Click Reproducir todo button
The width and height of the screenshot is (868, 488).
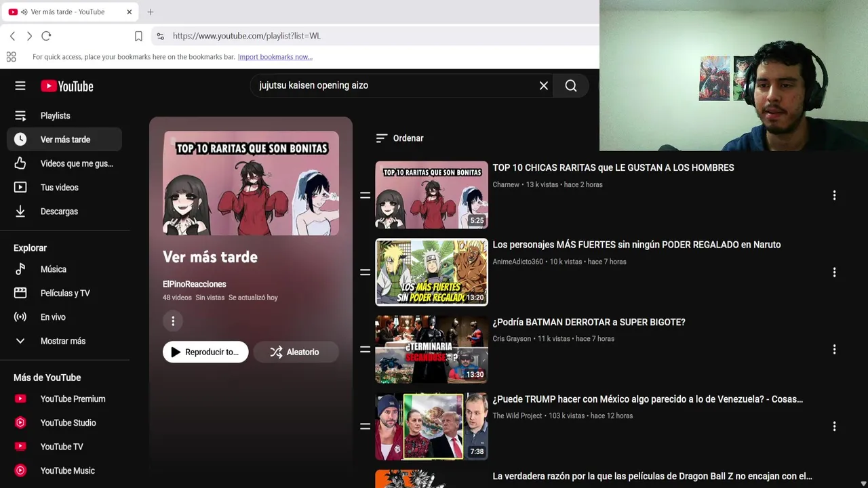pyautogui.click(x=205, y=352)
